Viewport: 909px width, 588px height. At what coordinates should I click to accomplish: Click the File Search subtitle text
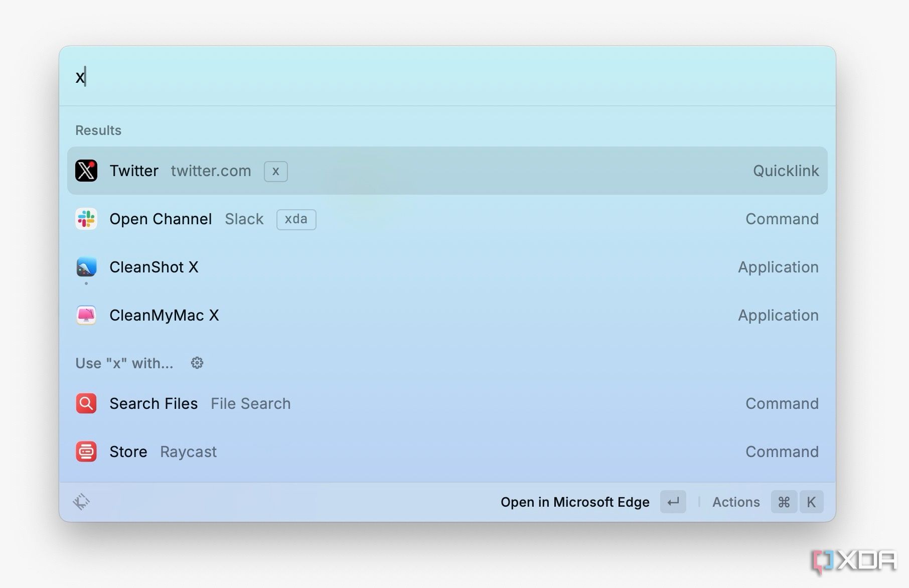pos(250,403)
